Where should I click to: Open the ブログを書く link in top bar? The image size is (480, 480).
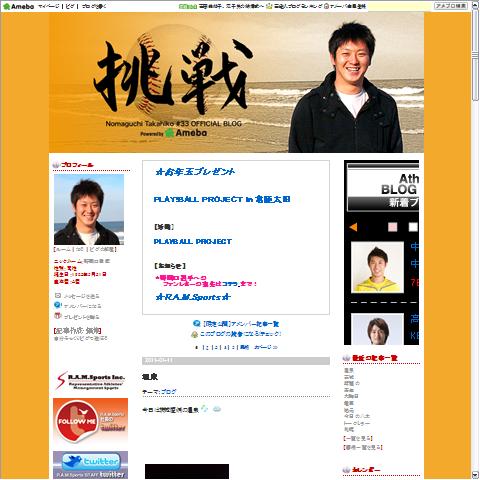click(94, 6)
